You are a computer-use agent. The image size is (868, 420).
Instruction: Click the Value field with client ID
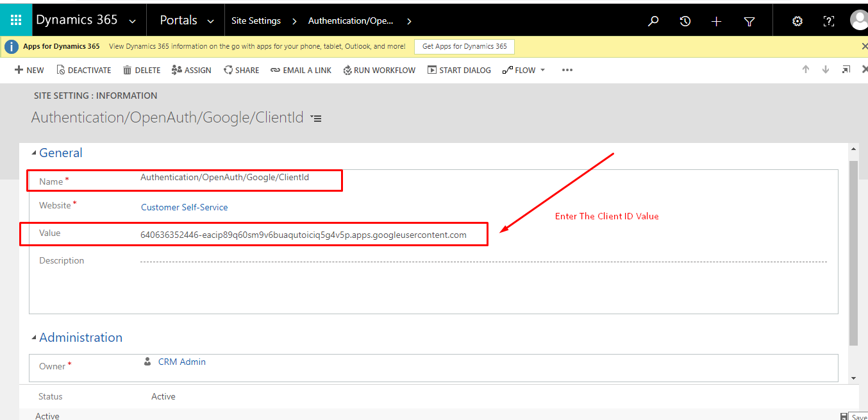coord(303,235)
